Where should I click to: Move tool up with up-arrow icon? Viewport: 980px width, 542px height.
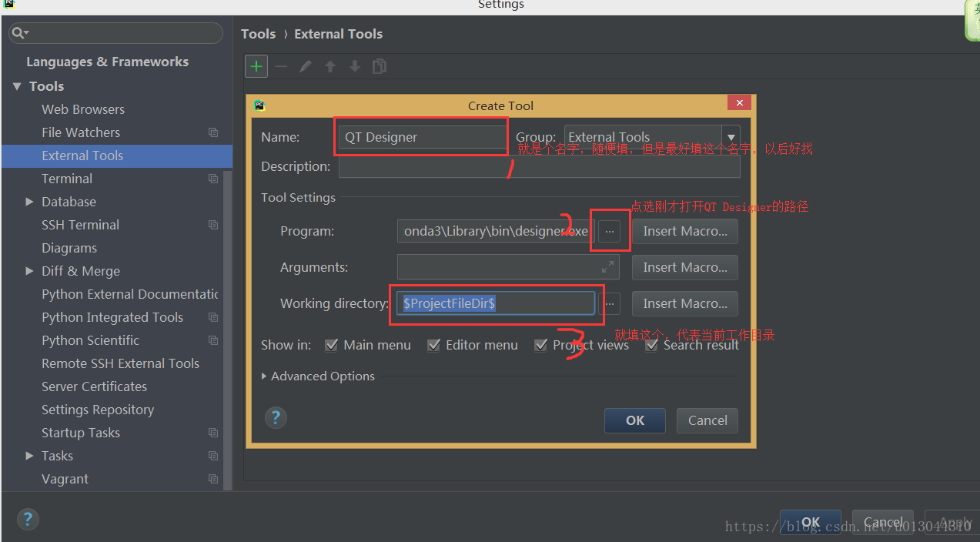click(x=329, y=66)
